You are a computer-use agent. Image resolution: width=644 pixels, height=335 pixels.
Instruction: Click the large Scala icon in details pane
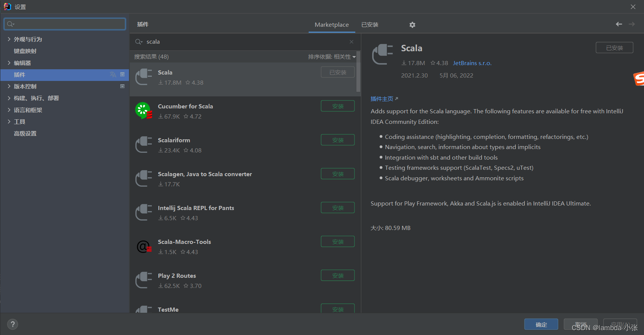(x=382, y=55)
